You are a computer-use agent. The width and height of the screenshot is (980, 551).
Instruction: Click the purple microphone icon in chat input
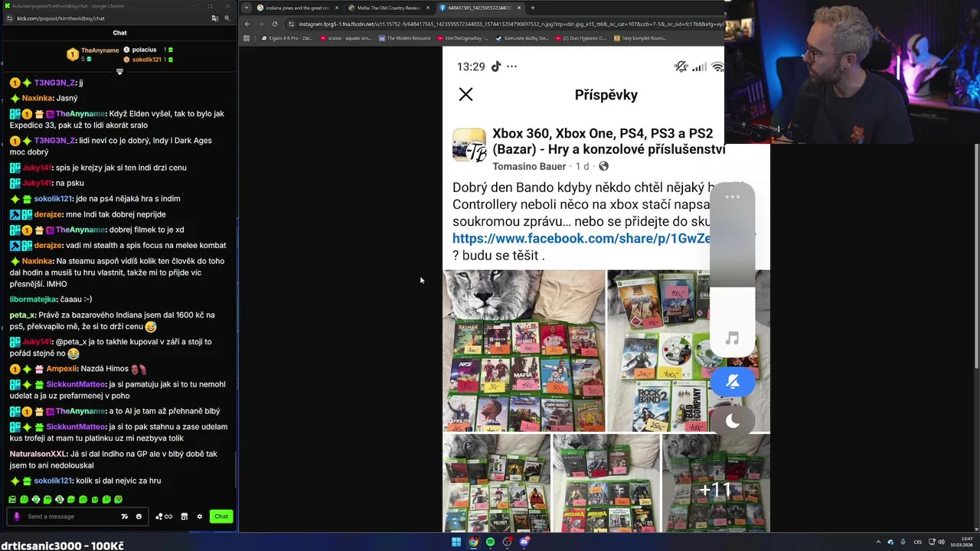pos(17,517)
